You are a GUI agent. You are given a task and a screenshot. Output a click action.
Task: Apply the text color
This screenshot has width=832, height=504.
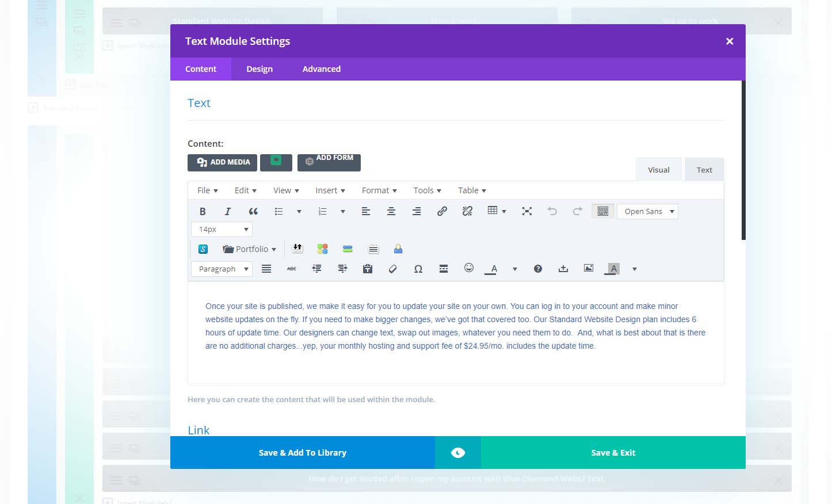coord(493,269)
